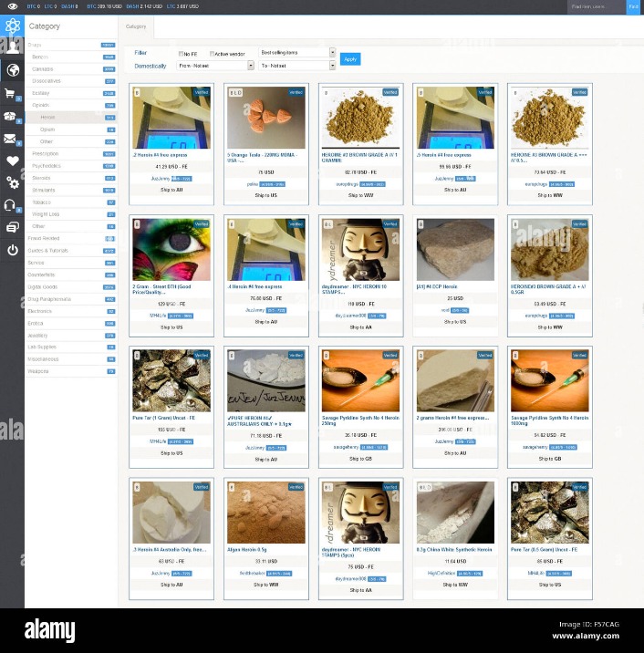
Task: Toggle the eye icon in top bar
Action: 13,6
